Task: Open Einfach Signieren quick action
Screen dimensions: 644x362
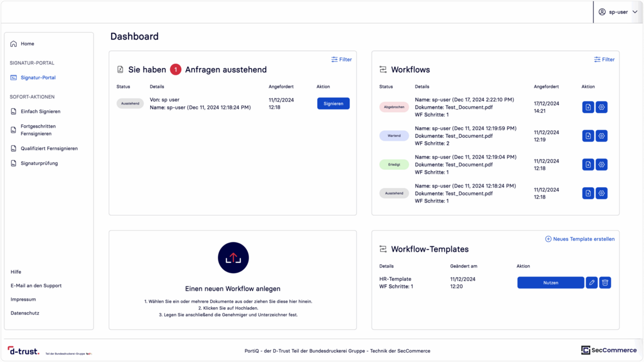Action: coord(40,112)
